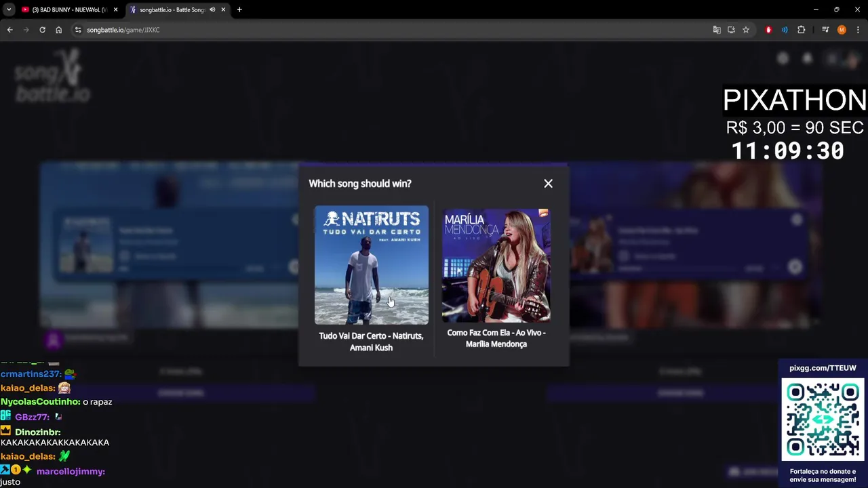
Task: Mute audio on the songbattle.io tab
Action: click(212, 9)
